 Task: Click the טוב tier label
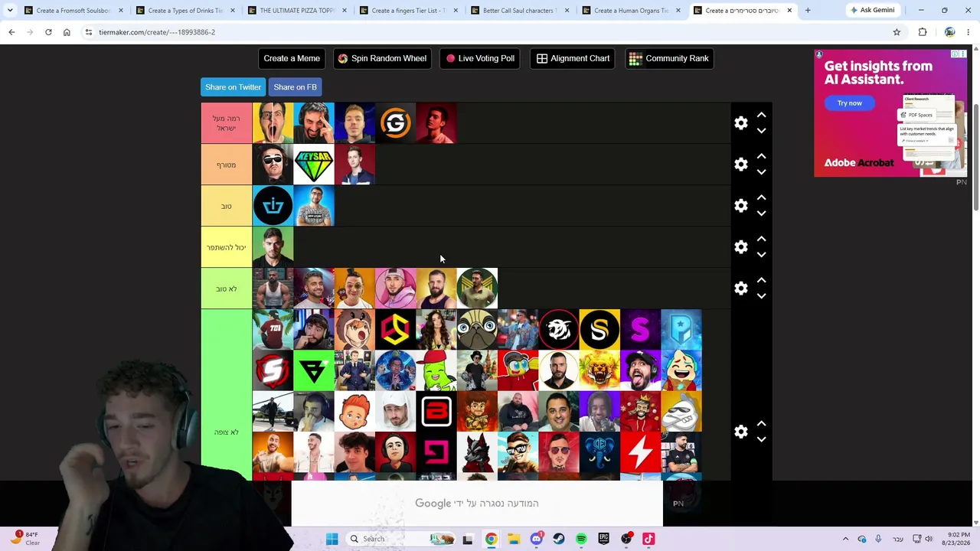(227, 206)
